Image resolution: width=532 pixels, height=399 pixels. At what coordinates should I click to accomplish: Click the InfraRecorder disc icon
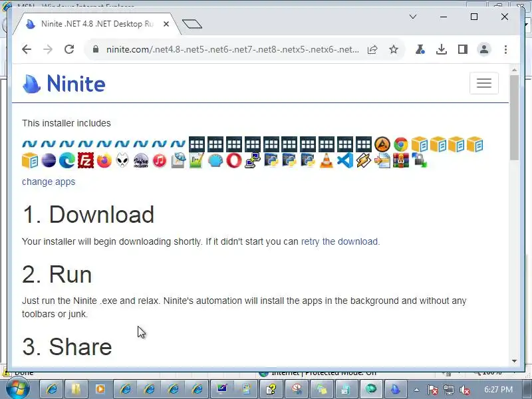point(141,160)
